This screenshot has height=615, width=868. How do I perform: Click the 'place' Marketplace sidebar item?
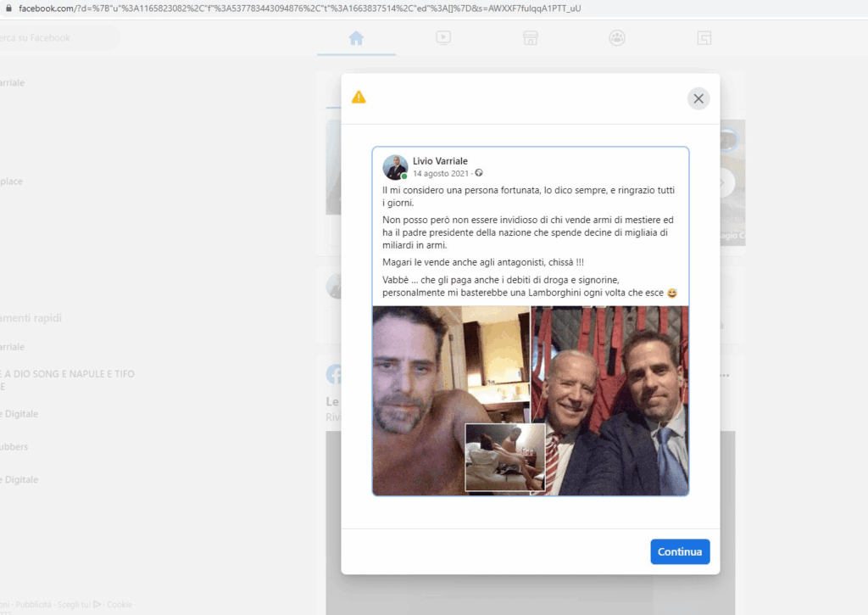pyautogui.click(x=11, y=182)
